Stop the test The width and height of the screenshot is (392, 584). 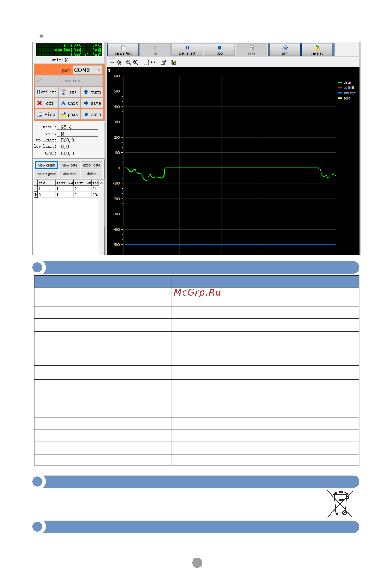(219, 50)
